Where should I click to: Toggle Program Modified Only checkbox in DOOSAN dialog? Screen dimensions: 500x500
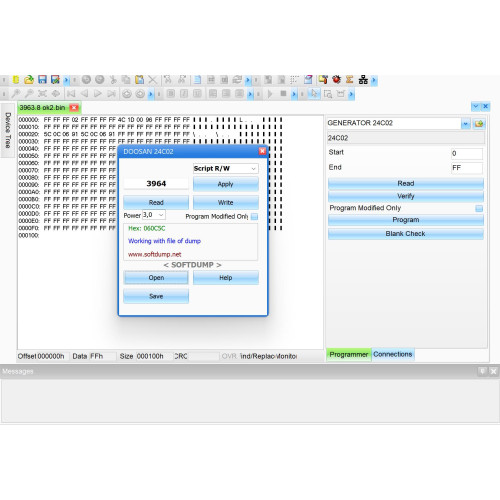click(254, 217)
